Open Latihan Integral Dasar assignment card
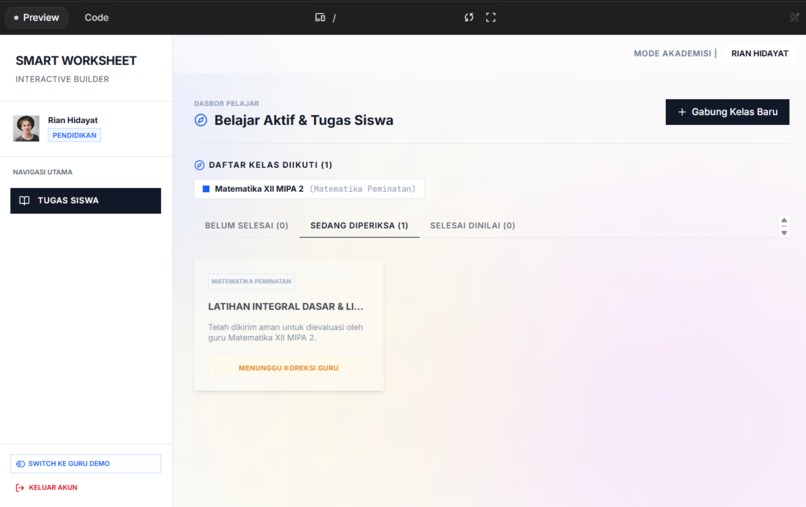Screen dimensions: 806x507 pos(288,325)
